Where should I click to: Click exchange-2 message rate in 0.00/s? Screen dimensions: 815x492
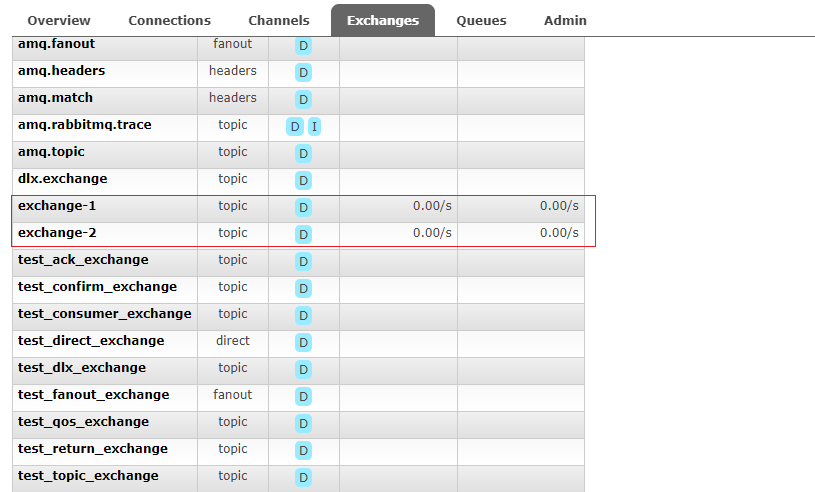[x=432, y=233]
